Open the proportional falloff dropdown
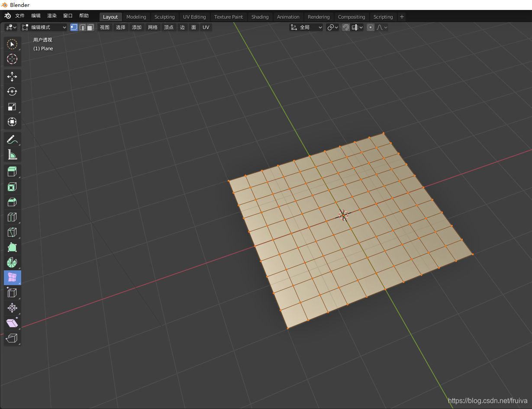The image size is (532, 409). click(382, 27)
